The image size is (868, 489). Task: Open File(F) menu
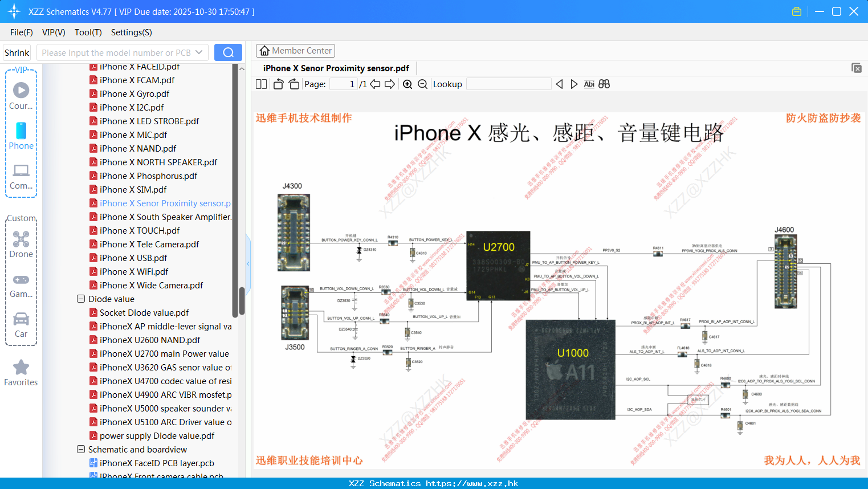pos(22,32)
